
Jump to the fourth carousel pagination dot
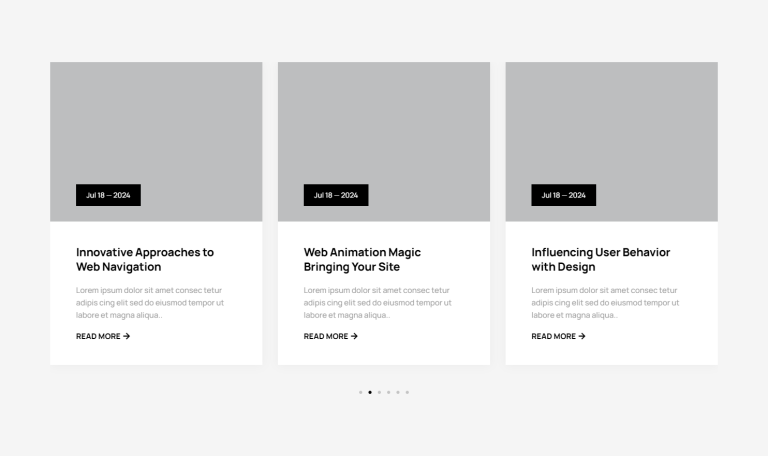point(388,392)
